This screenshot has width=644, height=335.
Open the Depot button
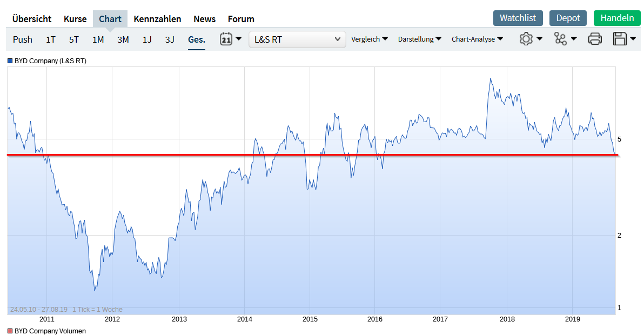click(x=568, y=18)
